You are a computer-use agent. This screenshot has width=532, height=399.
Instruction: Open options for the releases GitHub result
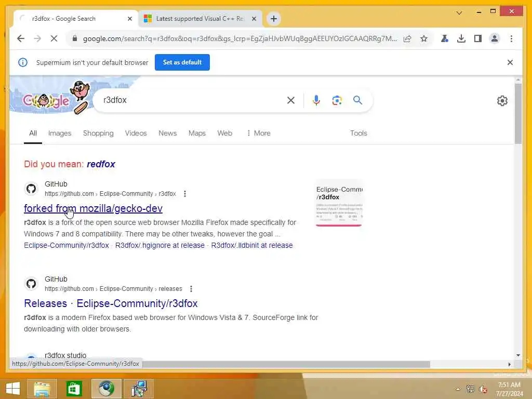(x=191, y=289)
